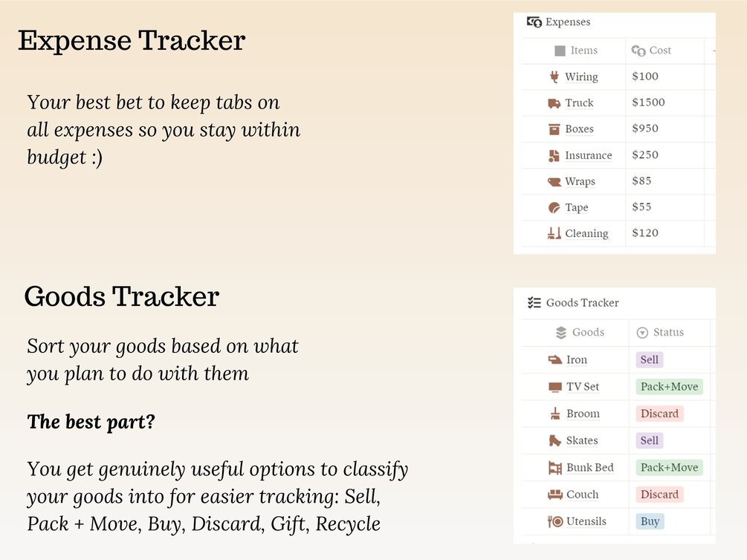Click the bunk bed icon
This screenshot has height=560, width=747.
pos(555,468)
